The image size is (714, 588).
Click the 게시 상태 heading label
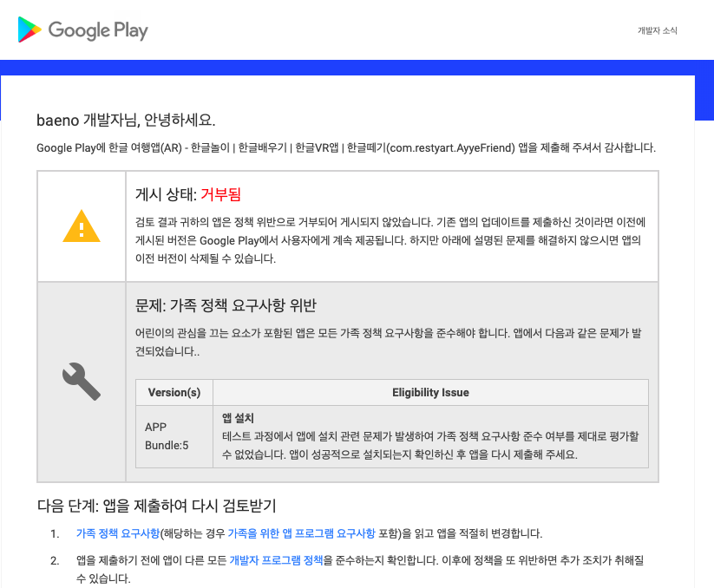166,194
